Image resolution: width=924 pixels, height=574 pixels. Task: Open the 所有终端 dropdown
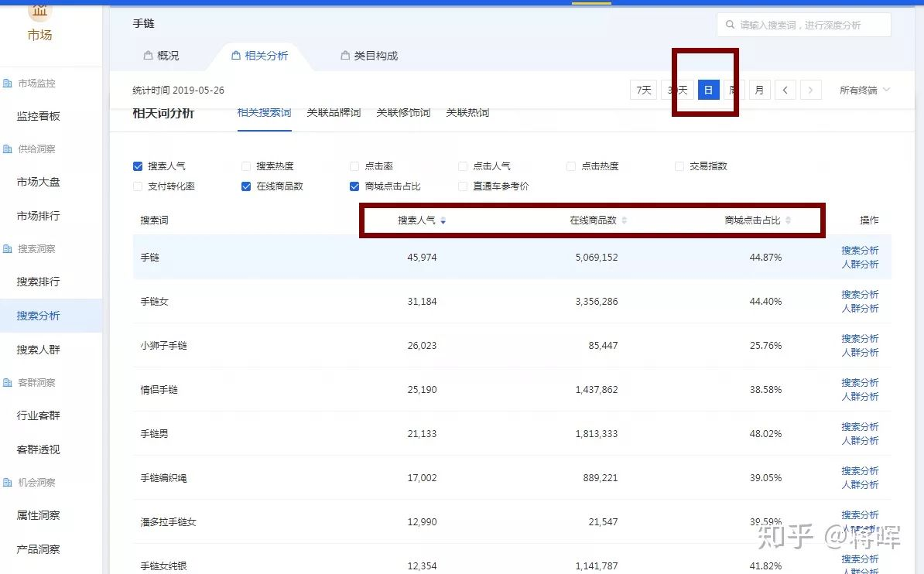tap(864, 91)
